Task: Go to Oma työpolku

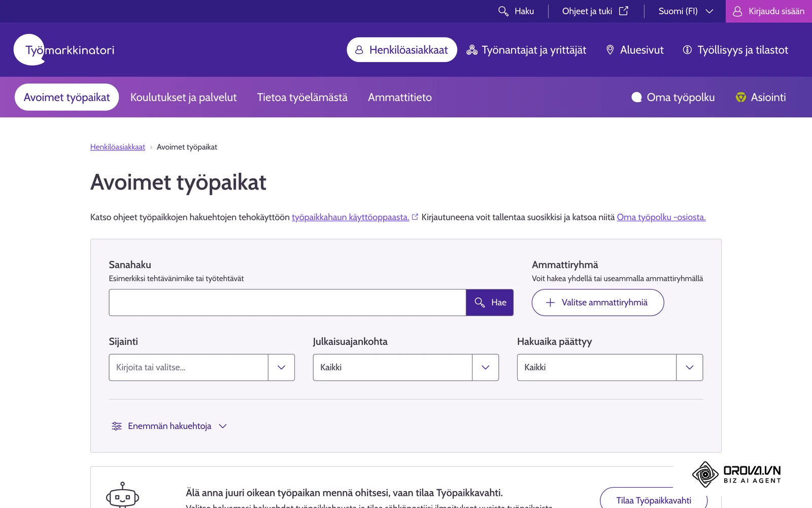Action: (673, 97)
